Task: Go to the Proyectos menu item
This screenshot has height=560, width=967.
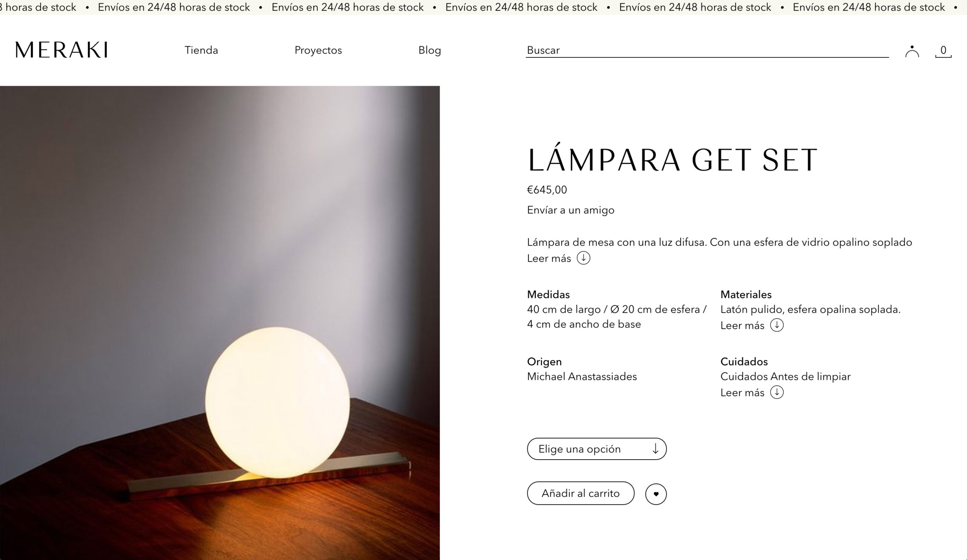Action: click(318, 50)
